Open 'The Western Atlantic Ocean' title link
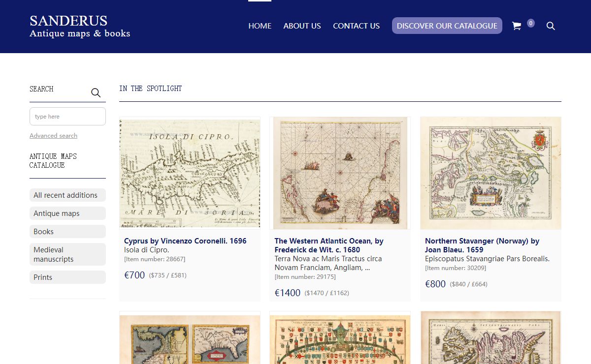Viewport: 591px width, 364px height. coord(329,245)
